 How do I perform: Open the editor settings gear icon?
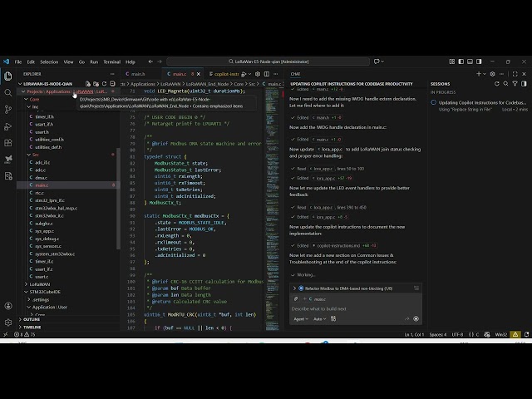[x=258, y=74]
